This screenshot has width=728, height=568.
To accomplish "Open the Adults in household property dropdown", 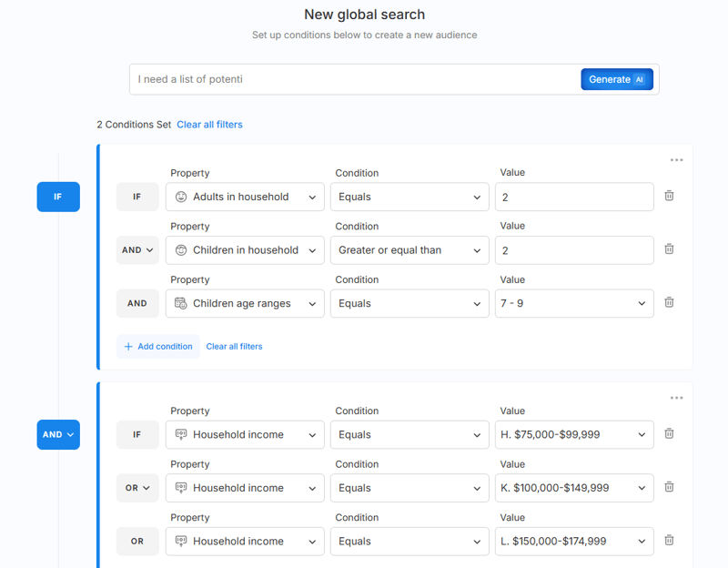I will [245, 197].
